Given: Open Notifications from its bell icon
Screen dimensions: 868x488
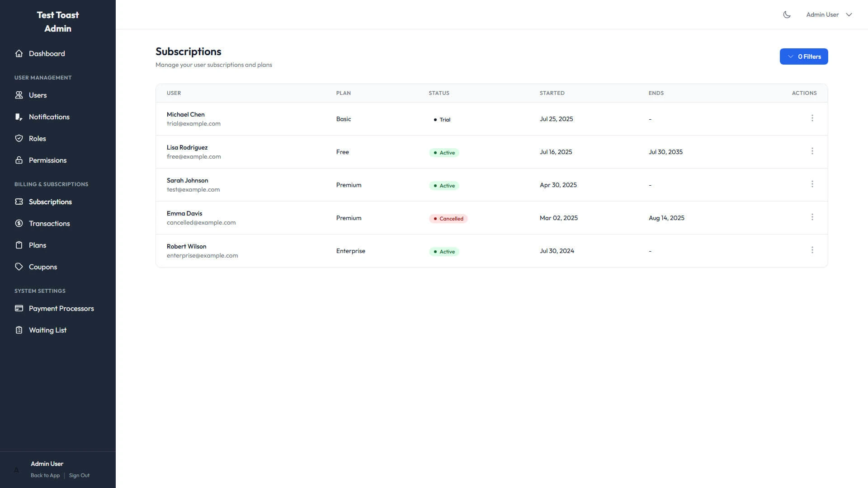Looking at the screenshot, I should (19, 117).
